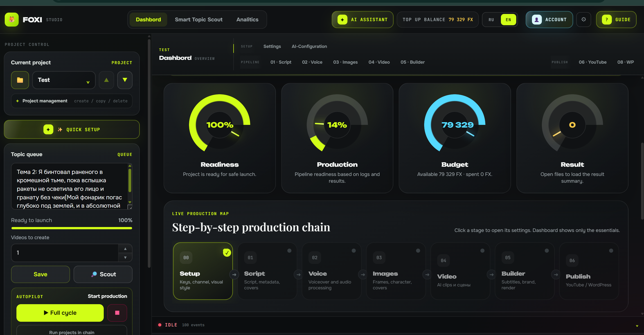This screenshot has width=644, height=335.
Task: Click the Setup stage checkmark badge
Action: pyautogui.click(x=227, y=253)
